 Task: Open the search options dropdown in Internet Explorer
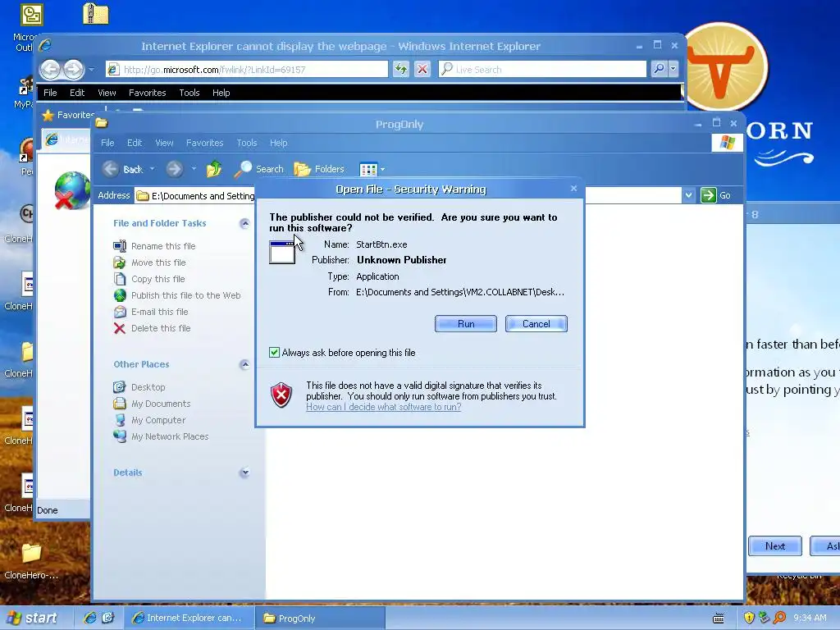[x=673, y=69]
